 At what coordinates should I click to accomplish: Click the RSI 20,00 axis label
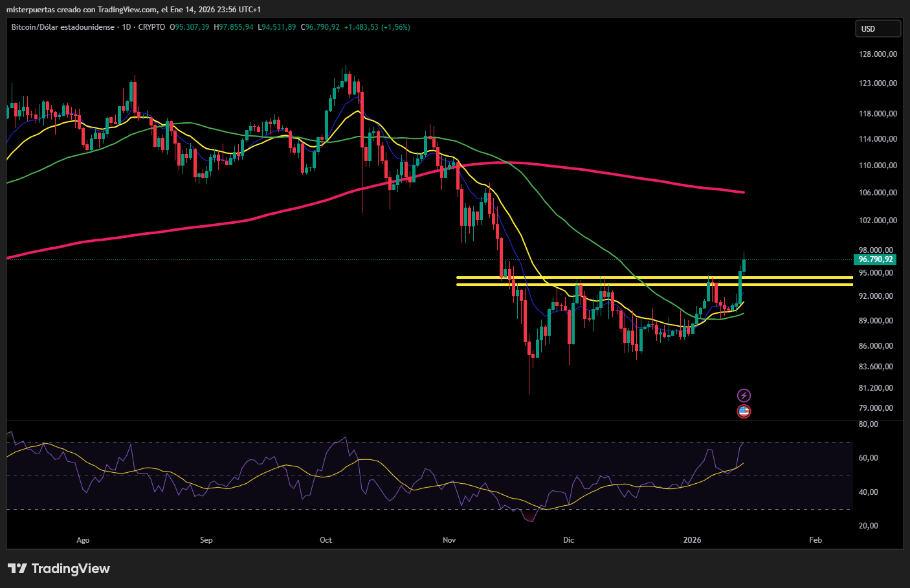pos(868,526)
